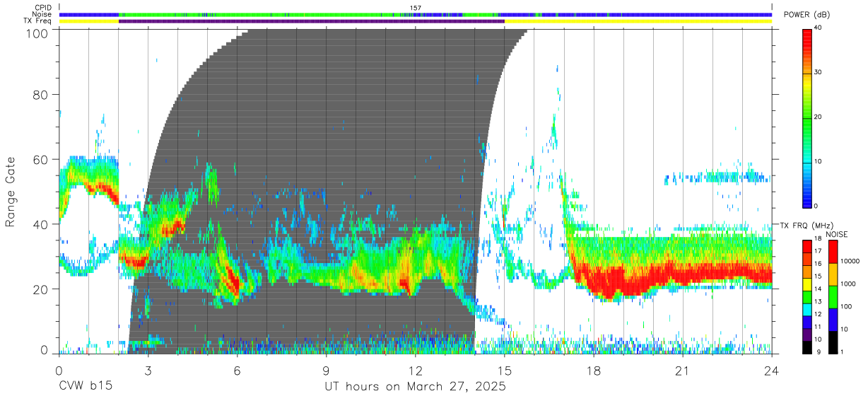Image resolution: width=868 pixels, height=401 pixels.
Task: Click the green 100 segment of NOISE legend
Action: point(833,297)
